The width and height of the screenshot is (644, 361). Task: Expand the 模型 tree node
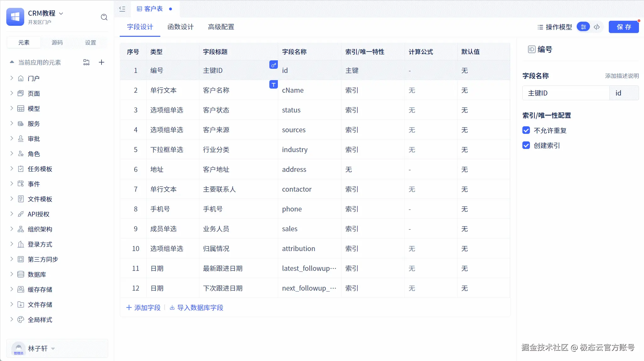pyautogui.click(x=12, y=108)
